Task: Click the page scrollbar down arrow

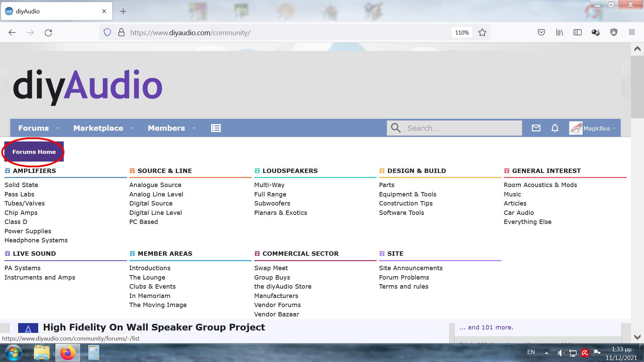Action: [637, 337]
